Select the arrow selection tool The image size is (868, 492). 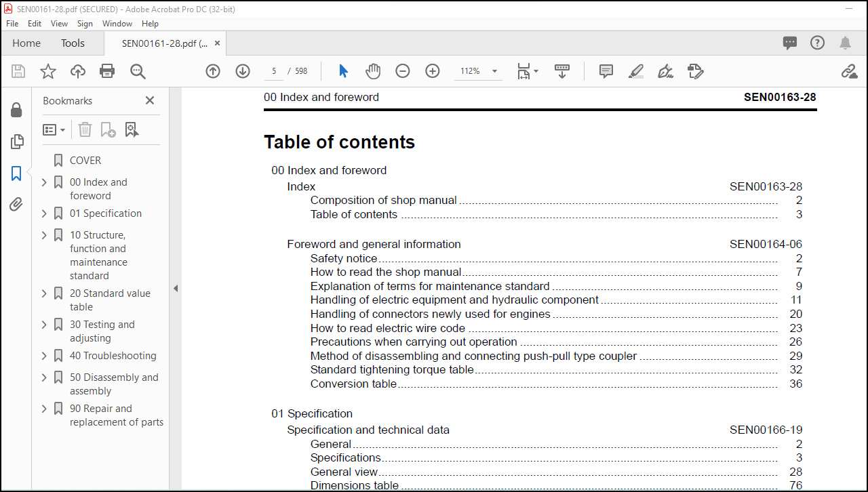[343, 71]
